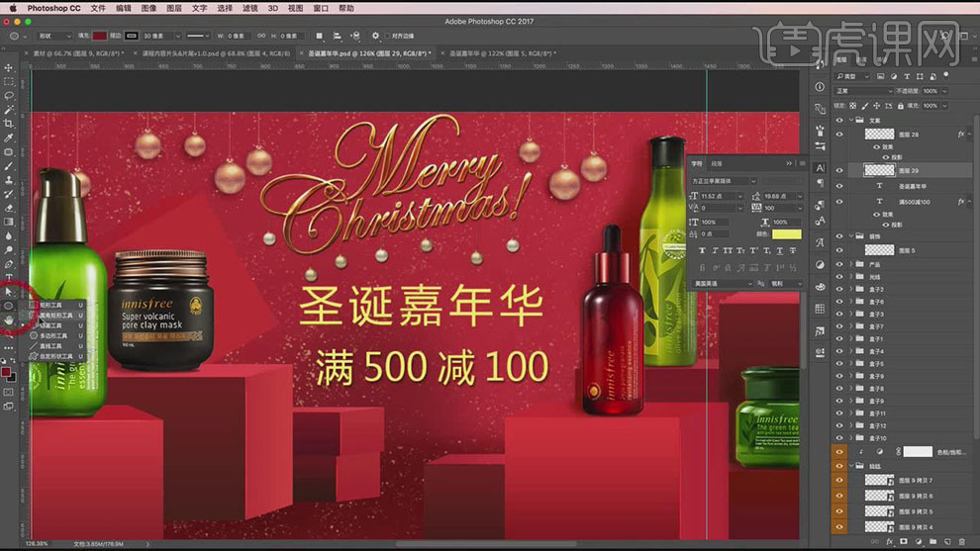The height and width of the screenshot is (551, 980).
Task: Select the Horizontal Type tool
Action: 9,277
